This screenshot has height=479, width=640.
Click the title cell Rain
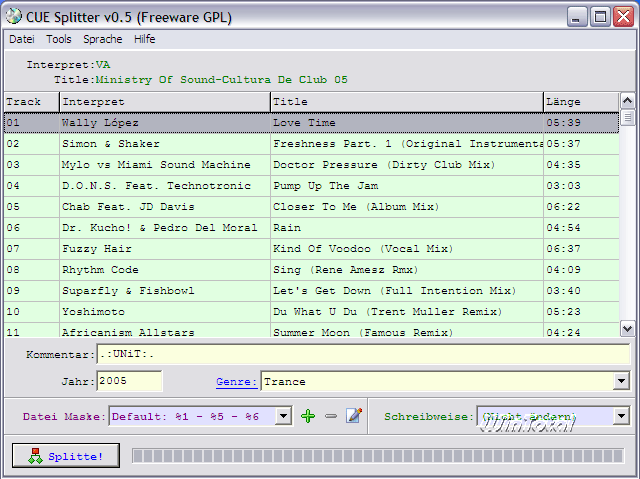pos(407,228)
